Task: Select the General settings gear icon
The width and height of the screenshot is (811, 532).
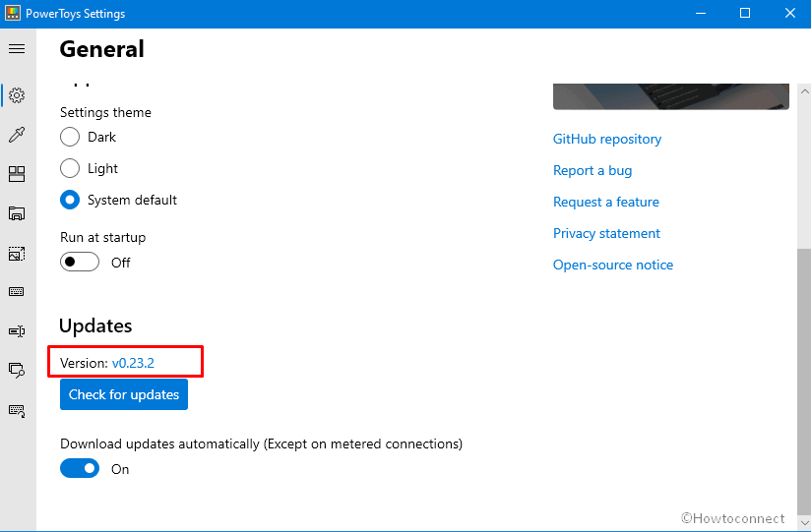Action: coord(17,95)
